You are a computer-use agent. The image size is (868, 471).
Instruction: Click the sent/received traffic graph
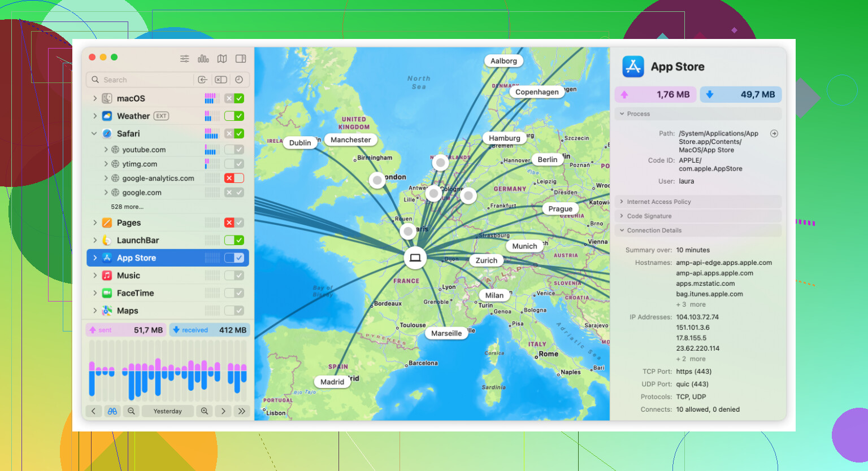tap(168, 370)
